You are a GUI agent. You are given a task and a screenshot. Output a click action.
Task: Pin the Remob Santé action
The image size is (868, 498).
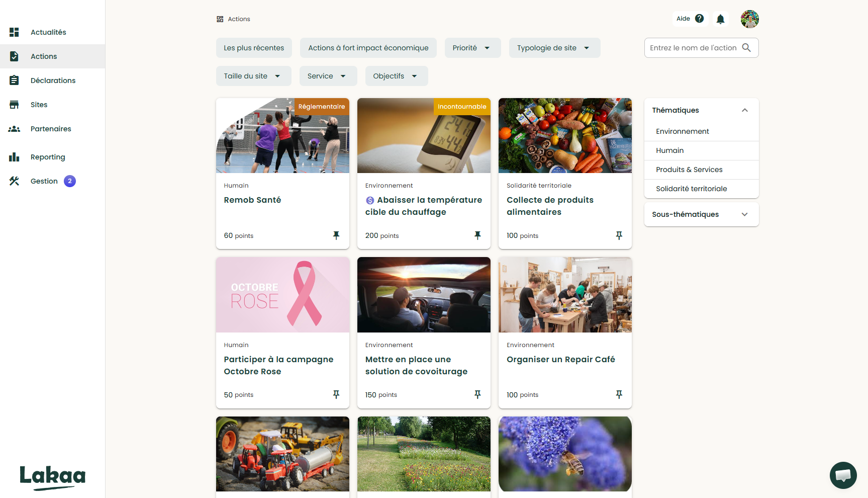[x=336, y=235]
